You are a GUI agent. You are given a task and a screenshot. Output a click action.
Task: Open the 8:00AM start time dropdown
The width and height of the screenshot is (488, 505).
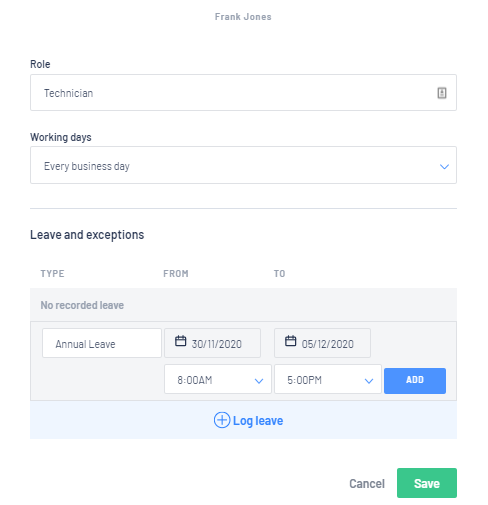pyautogui.click(x=218, y=379)
